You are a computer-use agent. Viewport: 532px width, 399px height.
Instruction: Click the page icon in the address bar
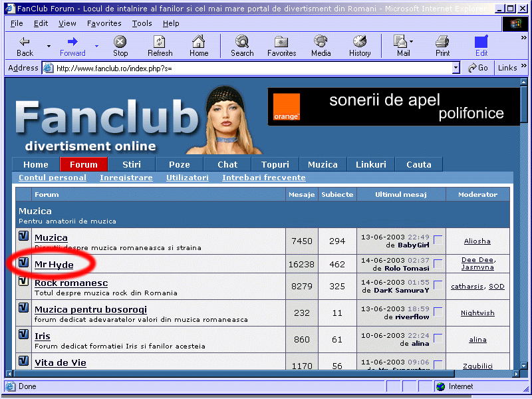click(x=49, y=68)
